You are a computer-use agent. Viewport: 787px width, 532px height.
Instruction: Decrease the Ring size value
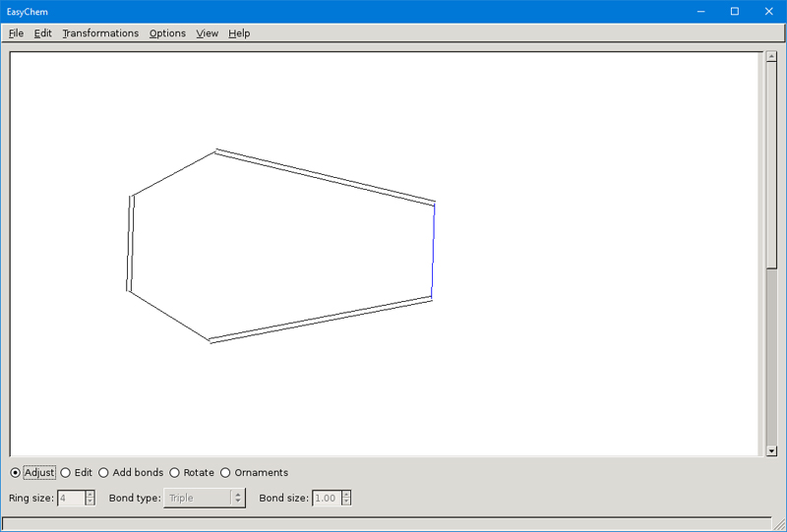(x=90, y=502)
